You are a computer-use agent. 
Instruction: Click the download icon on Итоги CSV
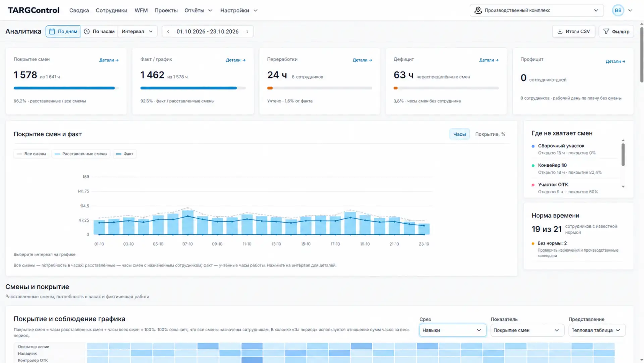click(x=560, y=32)
